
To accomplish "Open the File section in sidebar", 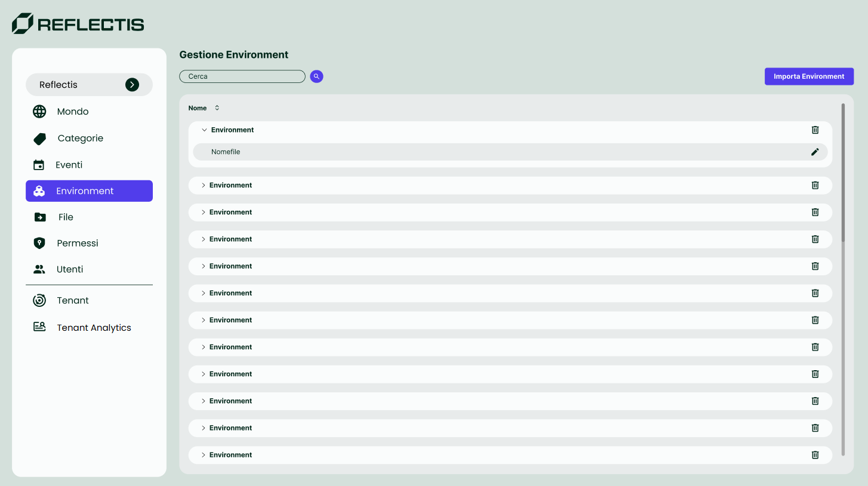I will tap(66, 217).
